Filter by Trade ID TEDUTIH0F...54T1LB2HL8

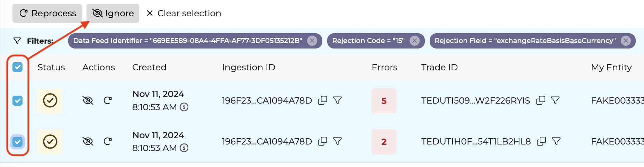[x=556, y=141]
